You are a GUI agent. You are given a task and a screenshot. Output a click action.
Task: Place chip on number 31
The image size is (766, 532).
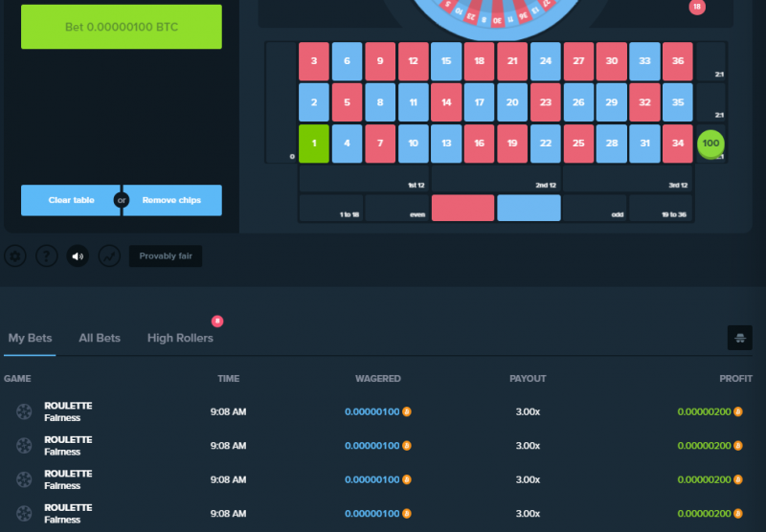point(644,144)
